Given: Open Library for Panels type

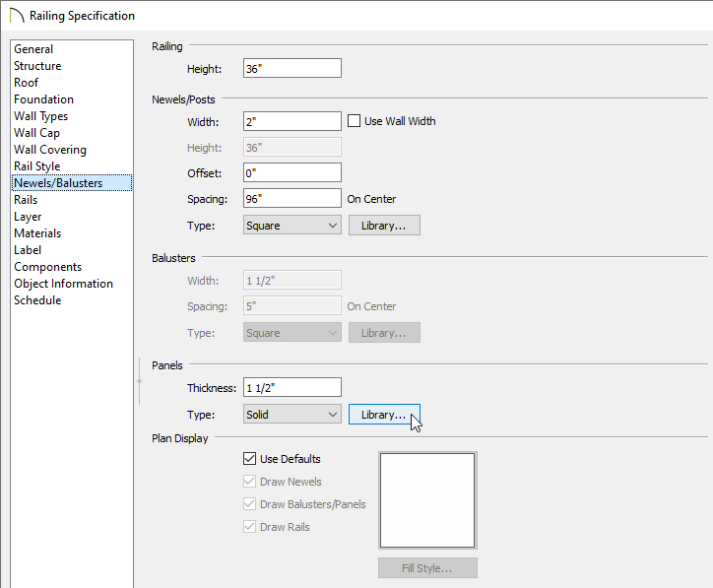Looking at the screenshot, I should click(384, 415).
